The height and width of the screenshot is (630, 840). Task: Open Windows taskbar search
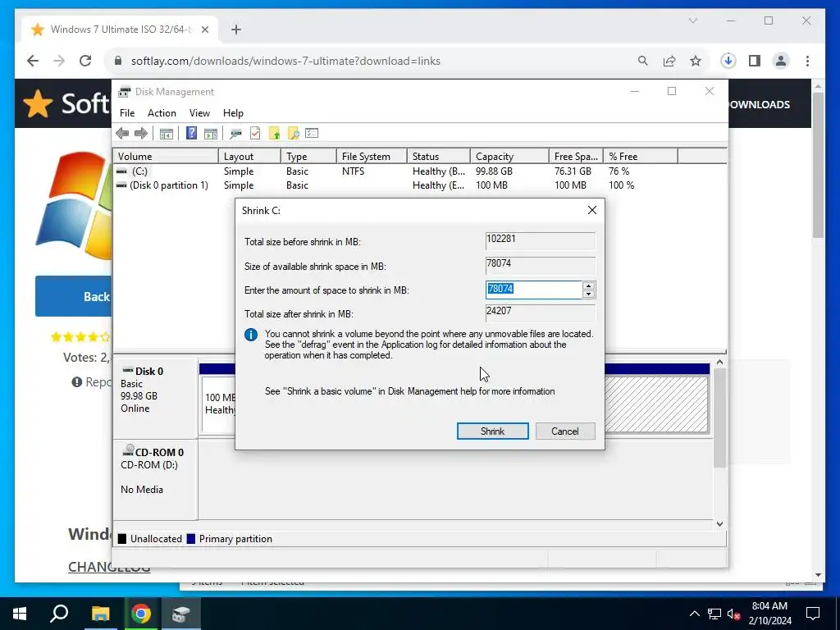click(x=59, y=614)
